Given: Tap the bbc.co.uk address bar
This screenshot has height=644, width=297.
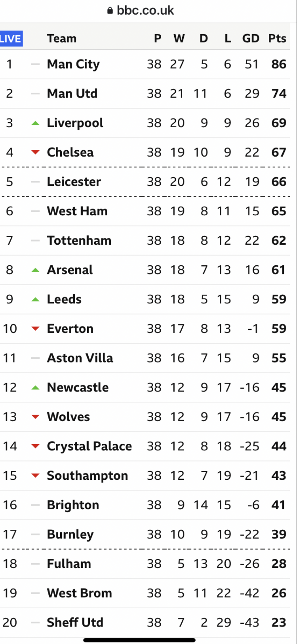Looking at the screenshot, I should click(141, 10).
